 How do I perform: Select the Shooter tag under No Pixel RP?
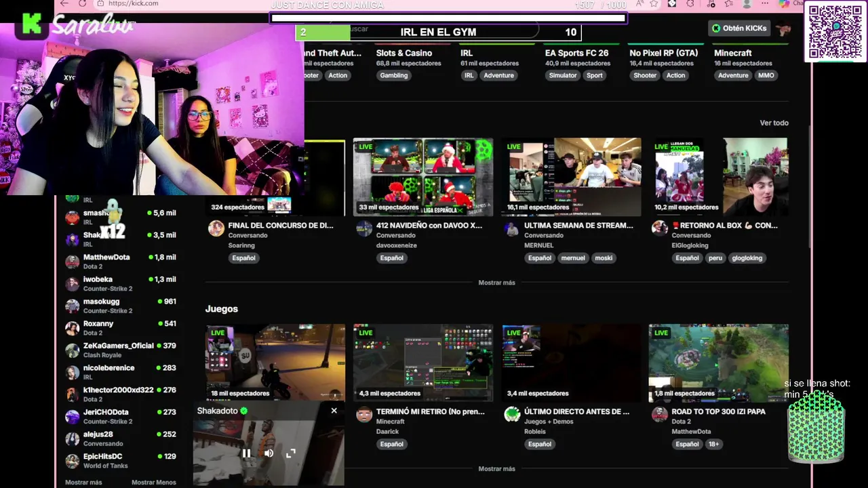click(x=645, y=75)
